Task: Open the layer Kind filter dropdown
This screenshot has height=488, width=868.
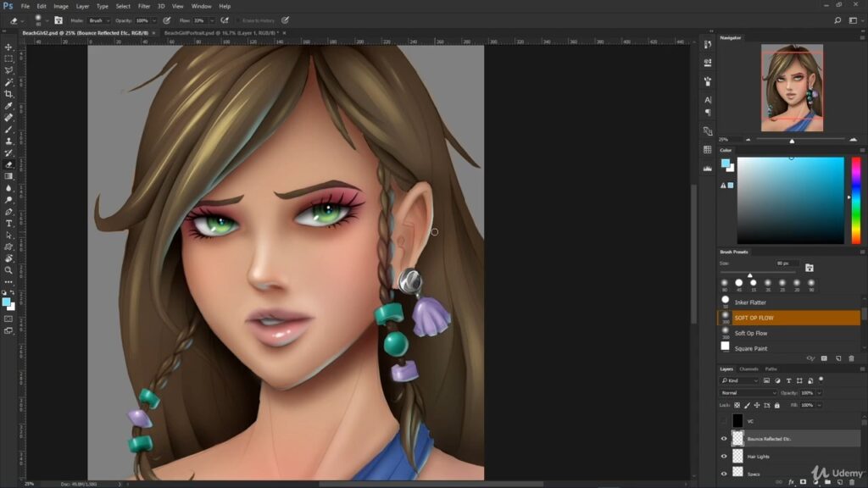Action: [x=739, y=380]
